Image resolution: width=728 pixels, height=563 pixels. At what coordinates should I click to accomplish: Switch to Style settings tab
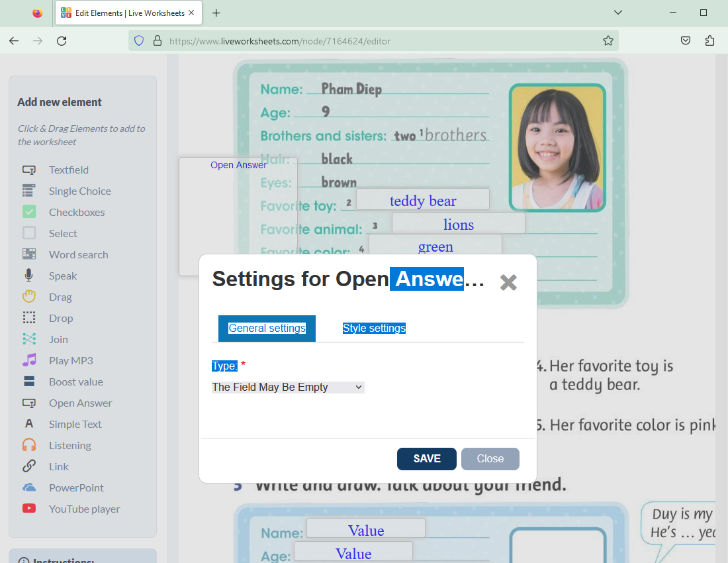(x=374, y=329)
